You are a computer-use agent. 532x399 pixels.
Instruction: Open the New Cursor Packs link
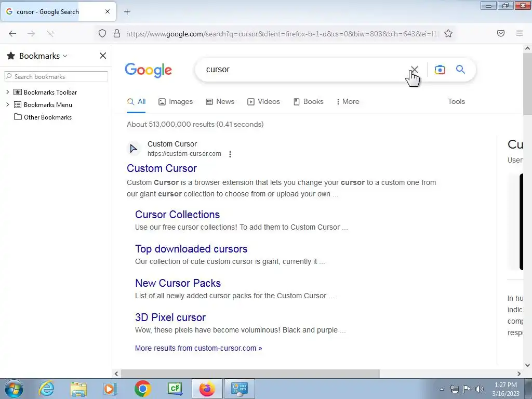[x=178, y=283]
